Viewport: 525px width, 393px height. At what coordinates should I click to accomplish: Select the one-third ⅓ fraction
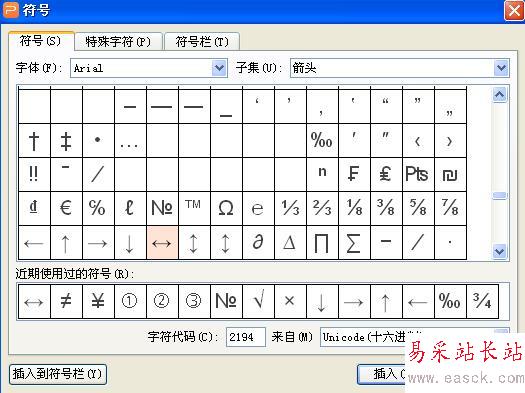pyautogui.click(x=290, y=208)
